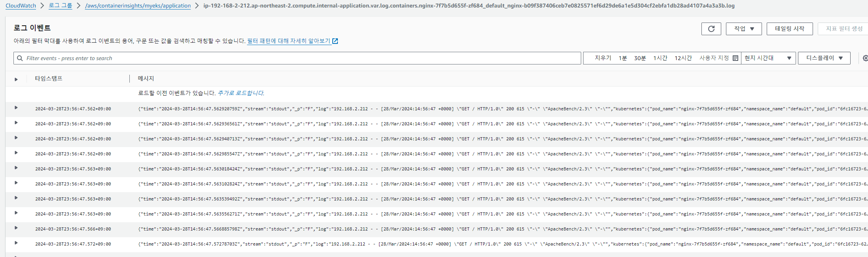This screenshot has width=868, height=257.
Task: Go to CloudWatch breadcrumb link
Action: pyautogui.click(x=21, y=6)
